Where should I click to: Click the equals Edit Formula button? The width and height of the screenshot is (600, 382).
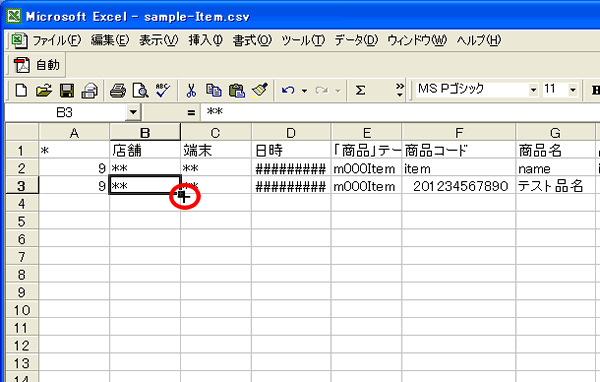coord(191,113)
